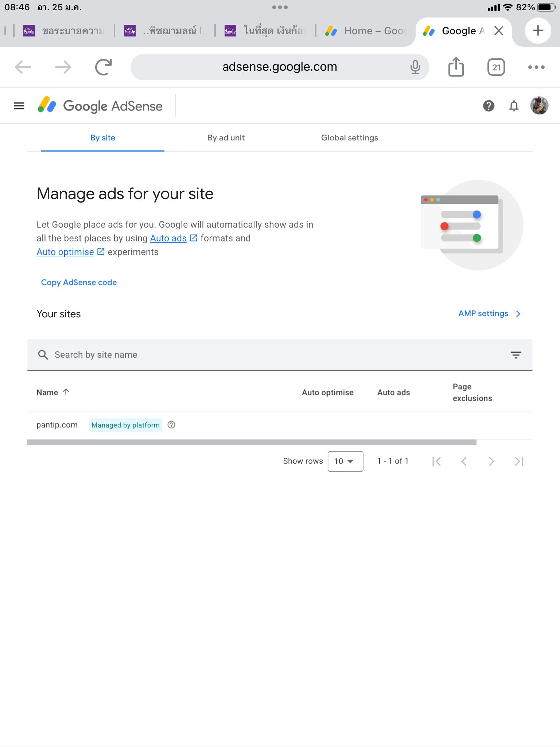Click Copy AdSense code

pos(79,283)
